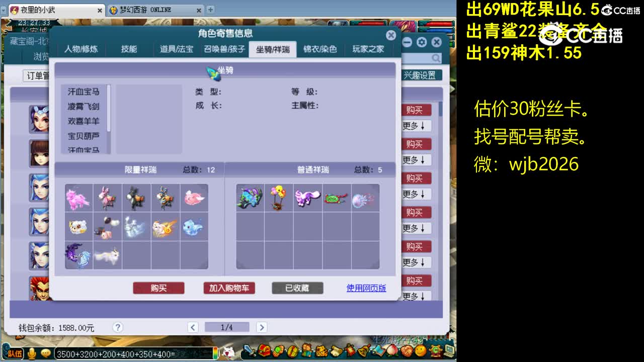Select the balloon pig limited mount
644x362 pixels.
click(108, 227)
